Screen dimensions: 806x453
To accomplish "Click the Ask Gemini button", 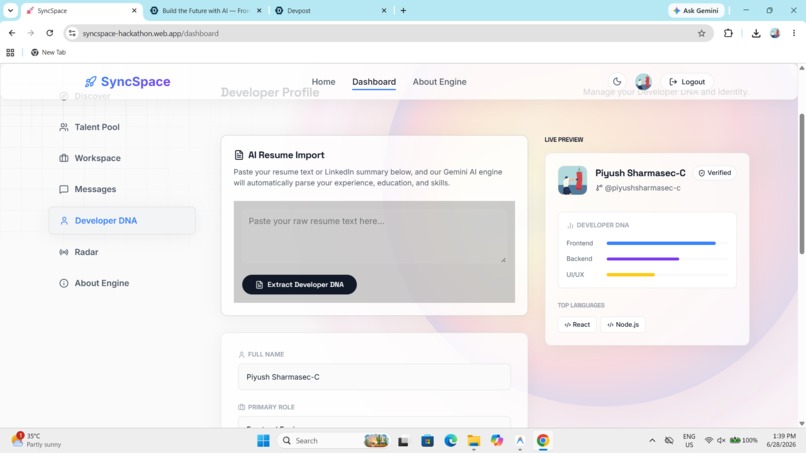I will coord(696,10).
